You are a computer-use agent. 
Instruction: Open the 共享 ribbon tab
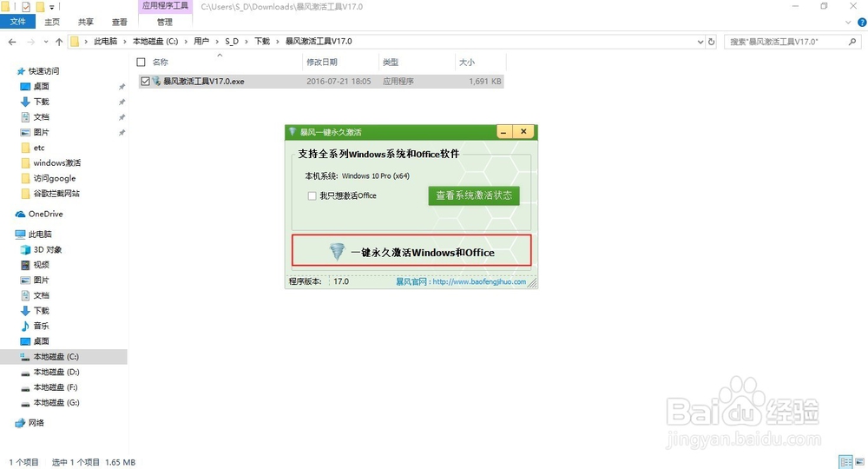click(x=86, y=22)
